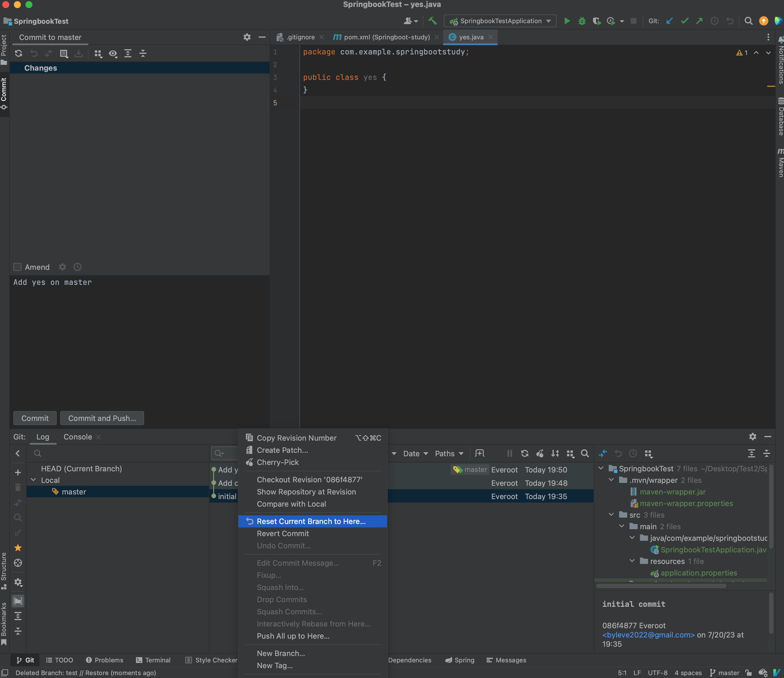The width and height of the screenshot is (784, 678).
Task: Open Search Everywhere magnifier icon
Action: [x=748, y=21]
